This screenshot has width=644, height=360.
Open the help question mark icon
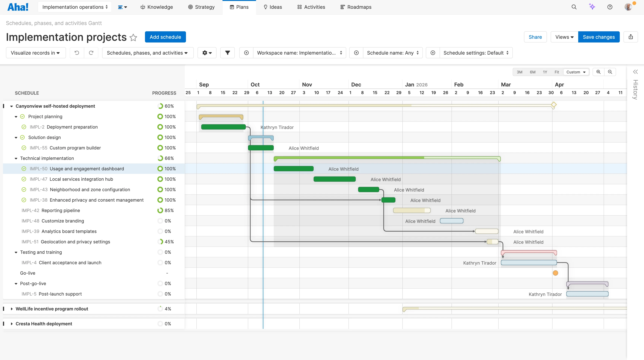tap(610, 7)
